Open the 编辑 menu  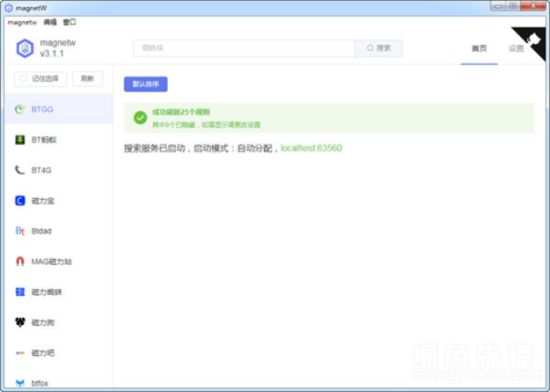click(x=50, y=22)
